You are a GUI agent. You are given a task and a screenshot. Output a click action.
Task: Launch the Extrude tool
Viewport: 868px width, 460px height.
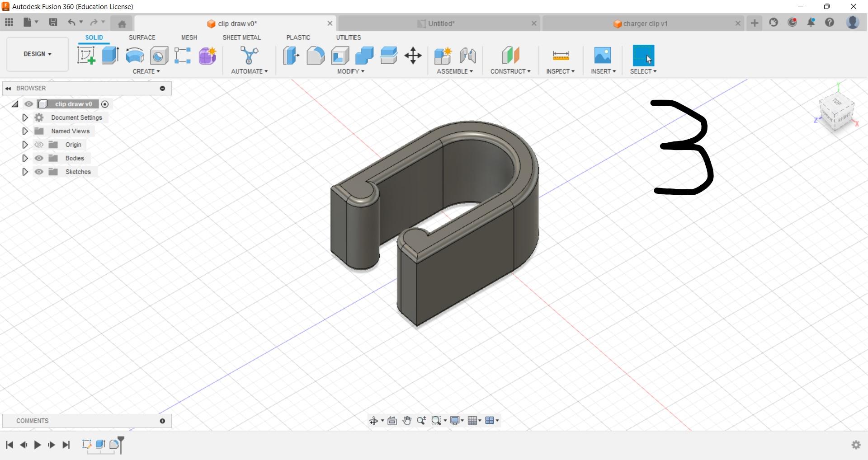110,56
